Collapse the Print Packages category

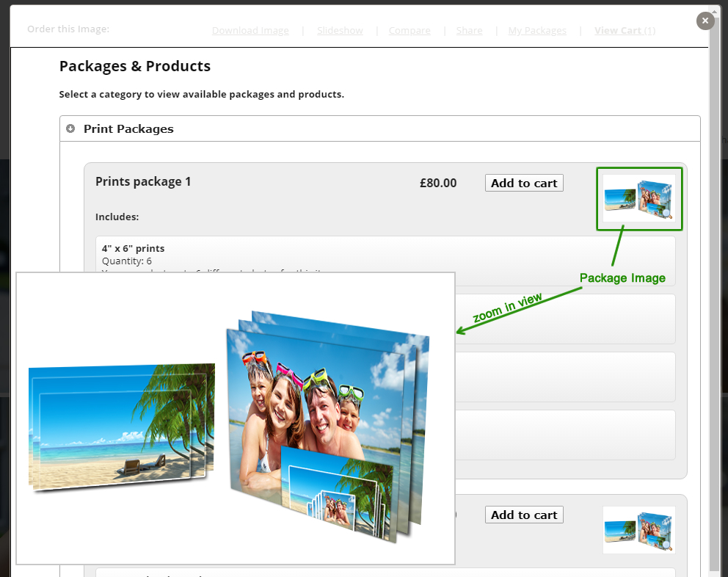click(x=70, y=128)
